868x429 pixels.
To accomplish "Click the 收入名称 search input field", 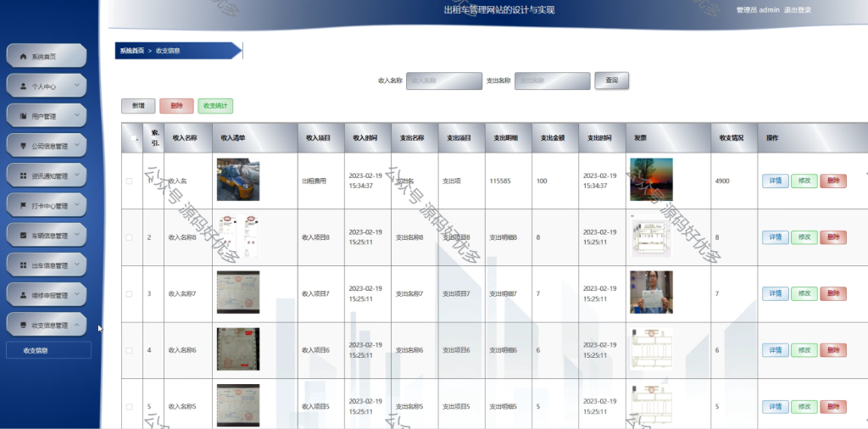I will click(444, 81).
